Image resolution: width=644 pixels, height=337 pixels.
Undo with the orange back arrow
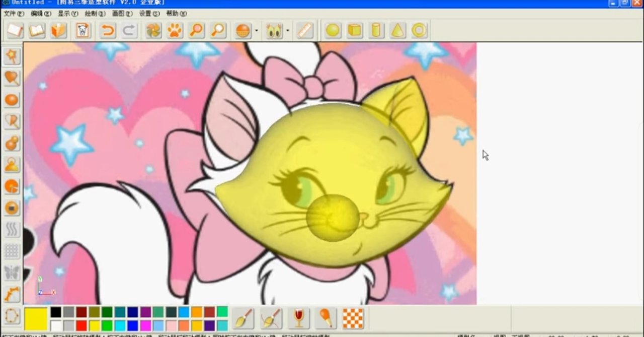pyautogui.click(x=107, y=31)
